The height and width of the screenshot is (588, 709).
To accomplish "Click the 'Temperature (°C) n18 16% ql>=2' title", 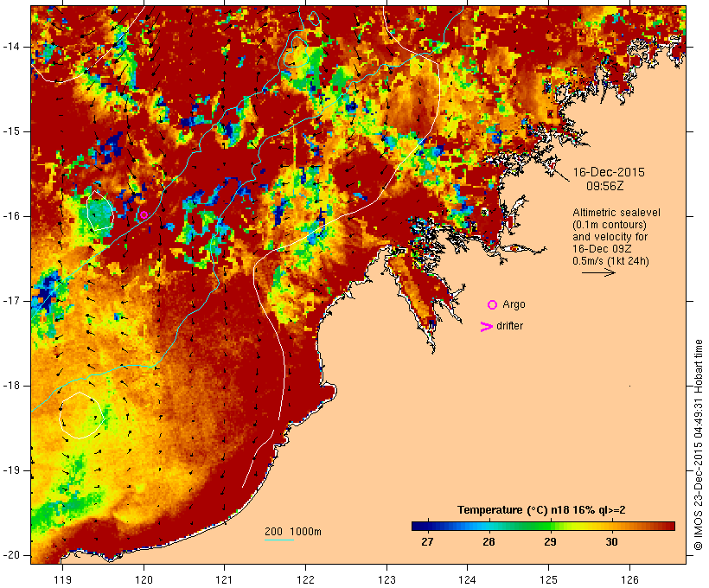I will [541, 510].
